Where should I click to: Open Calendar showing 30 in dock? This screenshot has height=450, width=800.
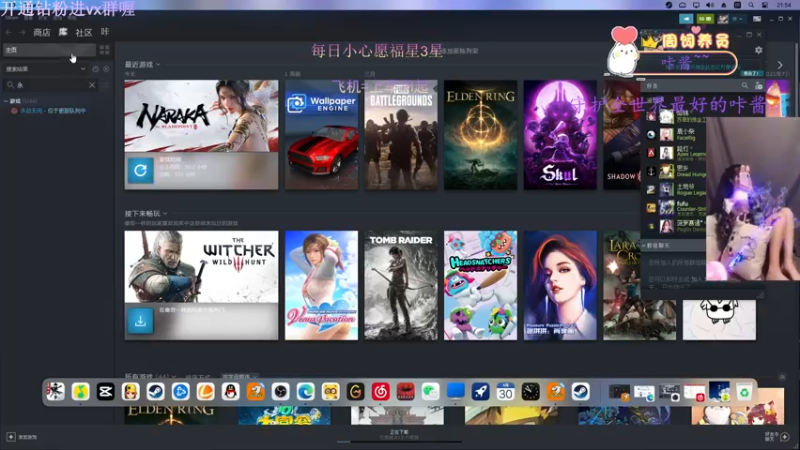[x=506, y=392]
